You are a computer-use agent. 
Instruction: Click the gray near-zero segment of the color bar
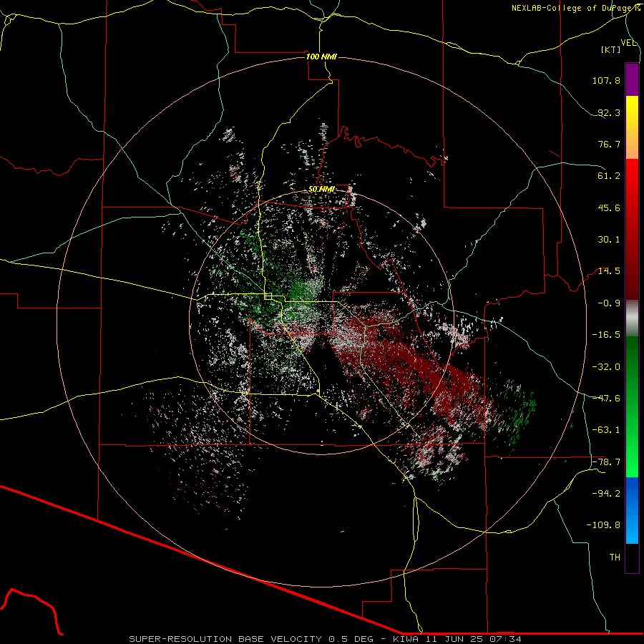pos(632,318)
